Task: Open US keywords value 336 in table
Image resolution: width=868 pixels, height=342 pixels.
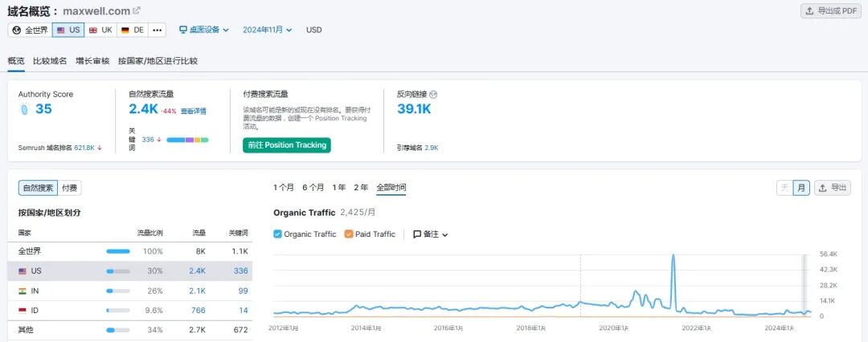Action: coord(241,271)
